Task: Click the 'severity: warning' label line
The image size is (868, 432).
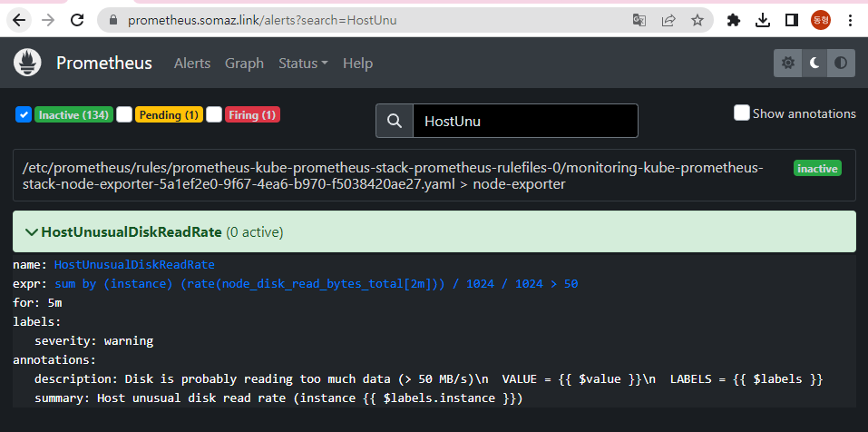Action: (x=94, y=340)
